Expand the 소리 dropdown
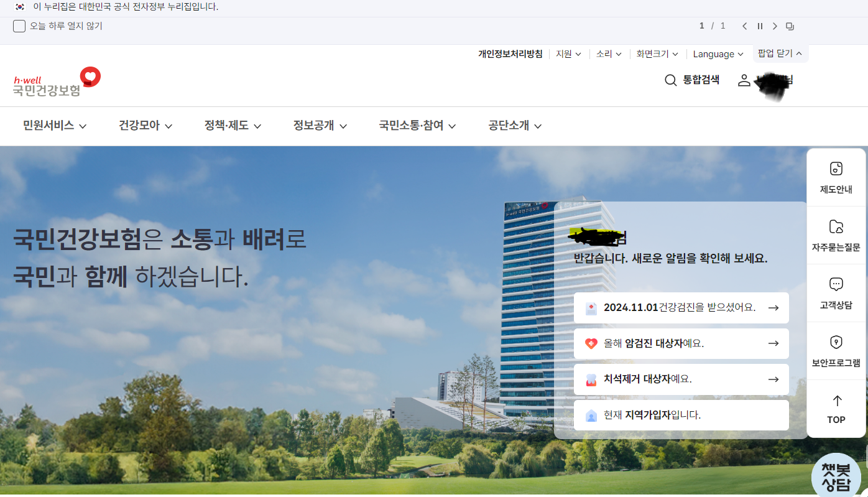This screenshot has height=497, width=868. click(x=609, y=54)
